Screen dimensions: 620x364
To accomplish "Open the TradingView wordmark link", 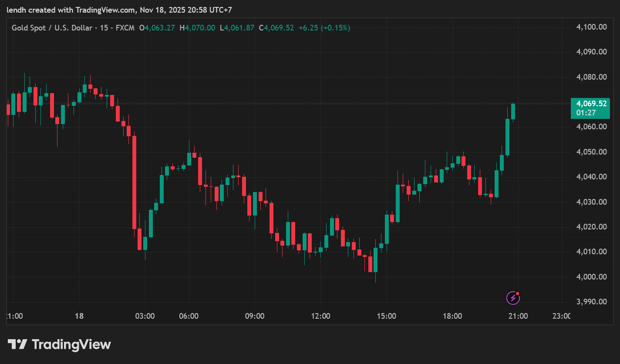I will 71,345.
